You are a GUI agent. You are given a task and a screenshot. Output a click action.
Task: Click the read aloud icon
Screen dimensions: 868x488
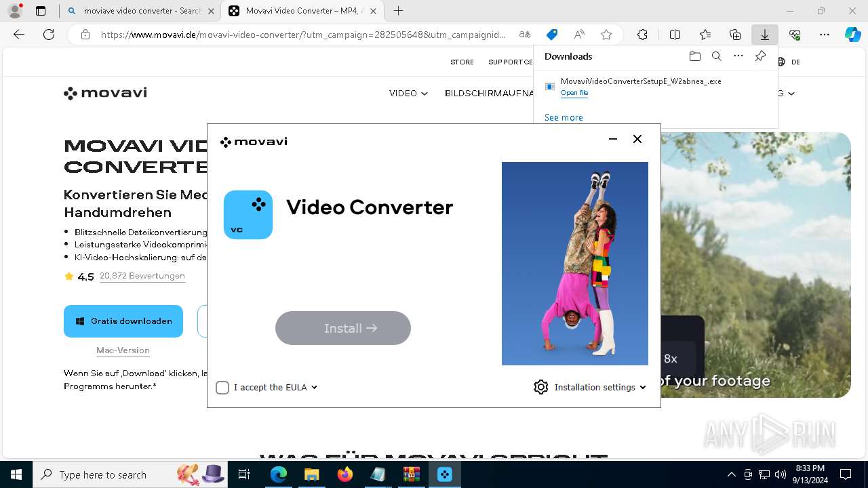coord(579,35)
